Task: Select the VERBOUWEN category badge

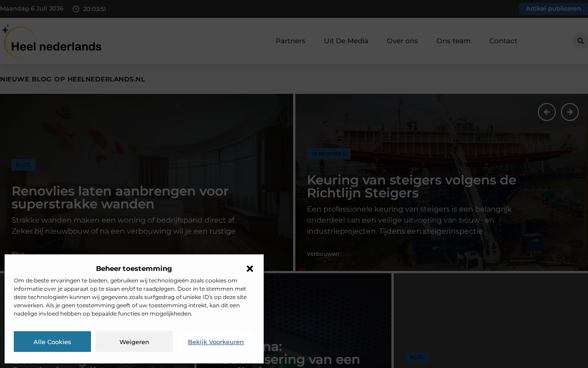Action: (x=328, y=154)
